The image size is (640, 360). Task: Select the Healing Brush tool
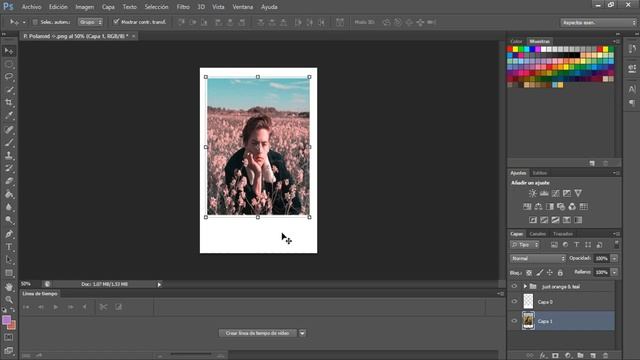(x=9, y=130)
